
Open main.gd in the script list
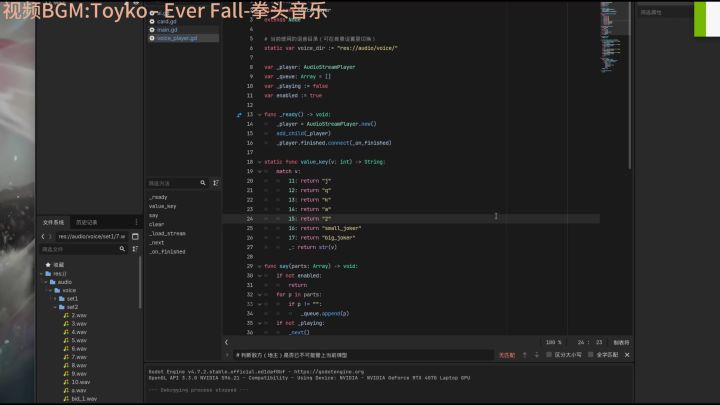pos(167,29)
